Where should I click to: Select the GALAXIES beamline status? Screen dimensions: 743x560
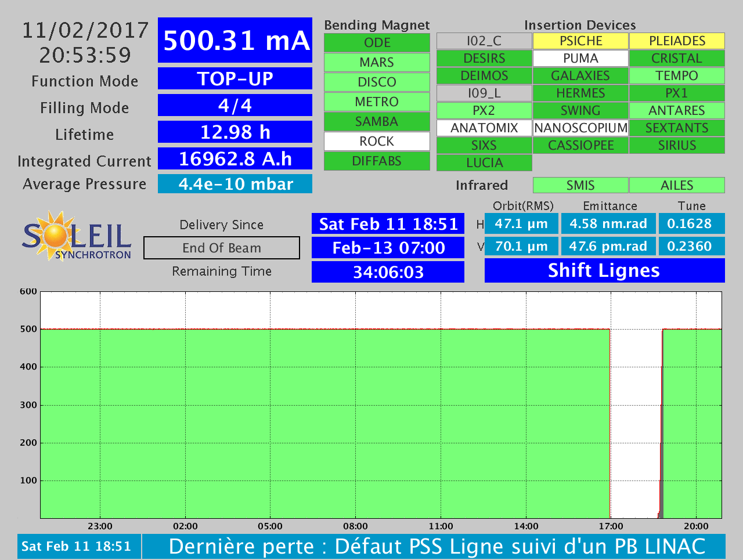pyautogui.click(x=580, y=75)
